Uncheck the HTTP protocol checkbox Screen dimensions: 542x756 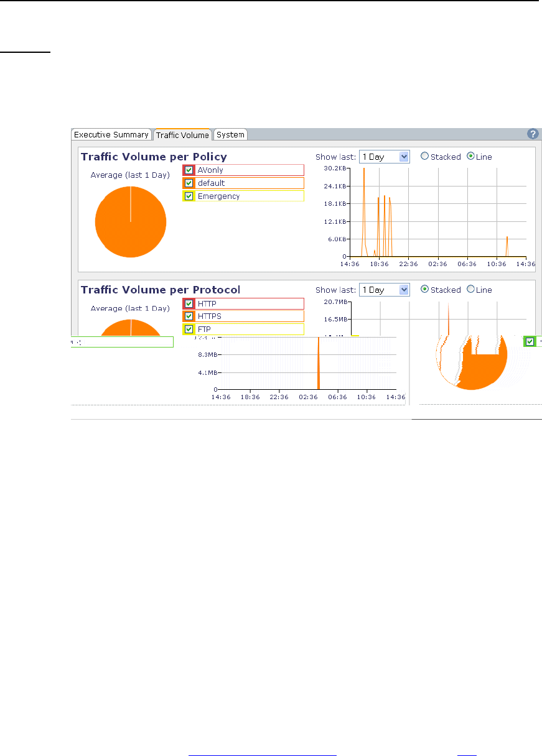189,303
